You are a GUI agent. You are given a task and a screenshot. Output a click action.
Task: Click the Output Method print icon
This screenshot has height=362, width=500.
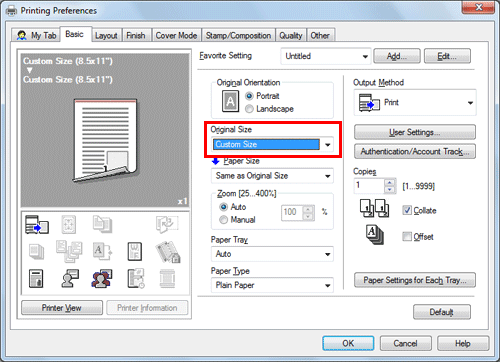coord(369,103)
